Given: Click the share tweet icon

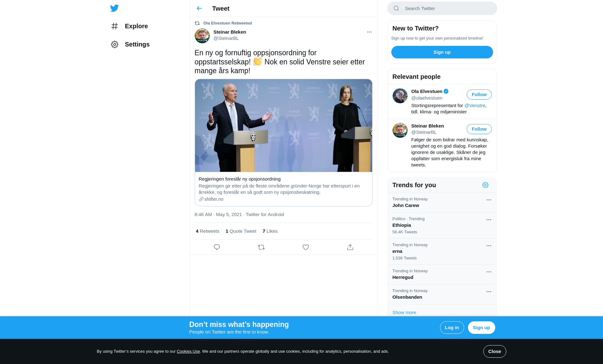Looking at the screenshot, I should 350,247.
